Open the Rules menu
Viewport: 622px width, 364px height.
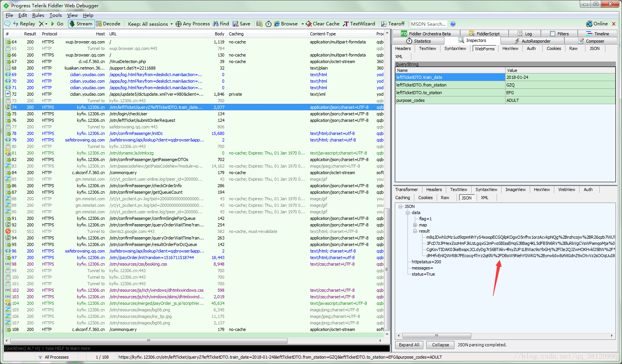coord(38,15)
